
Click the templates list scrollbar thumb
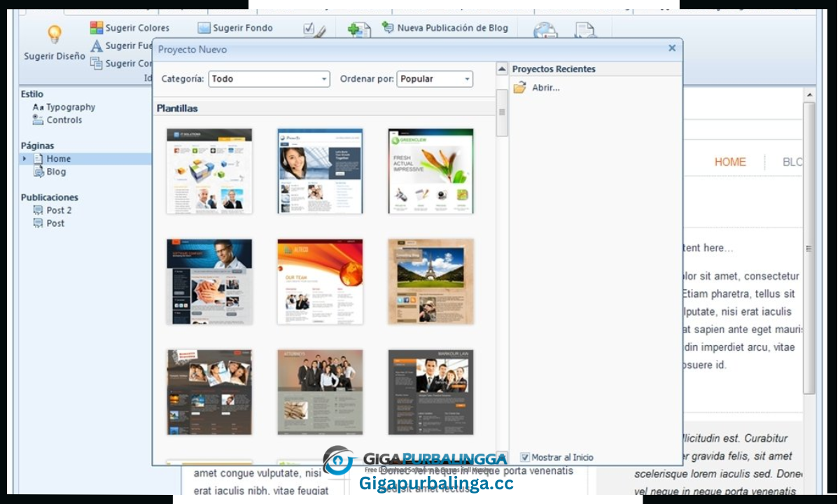point(502,112)
